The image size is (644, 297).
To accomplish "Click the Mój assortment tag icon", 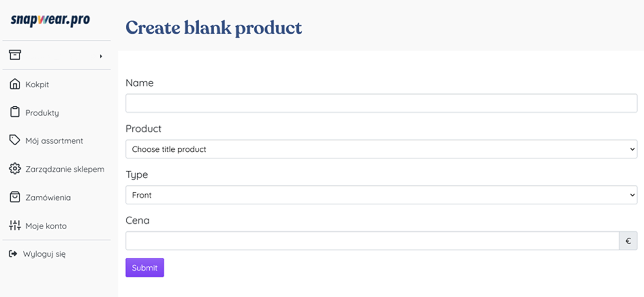I will pyautogui.click(x=15, y=140).
